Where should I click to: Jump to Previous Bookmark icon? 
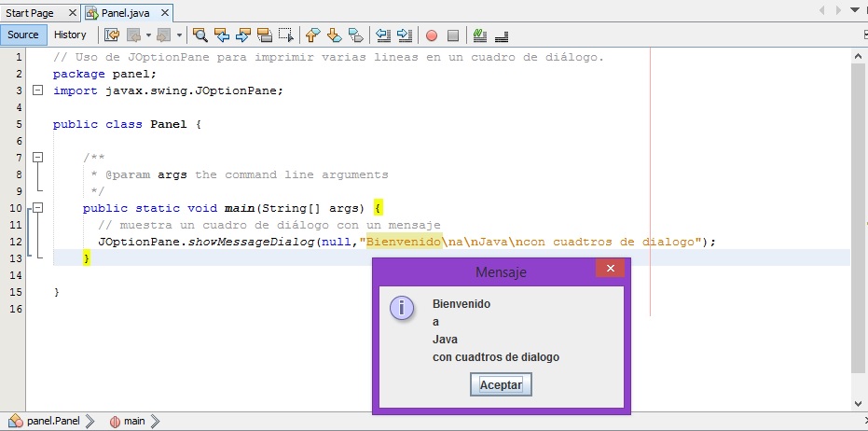(x=312, y=35)
